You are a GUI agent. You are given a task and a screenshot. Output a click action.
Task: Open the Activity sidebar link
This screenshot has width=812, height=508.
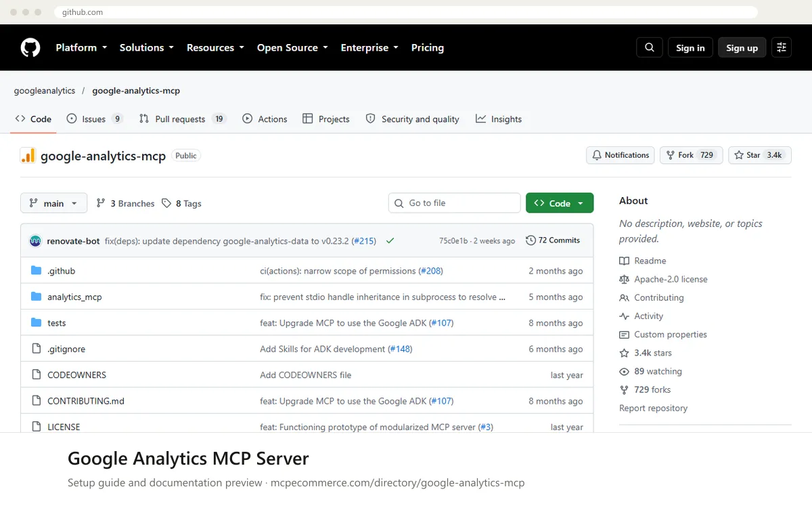coord(641,316)
